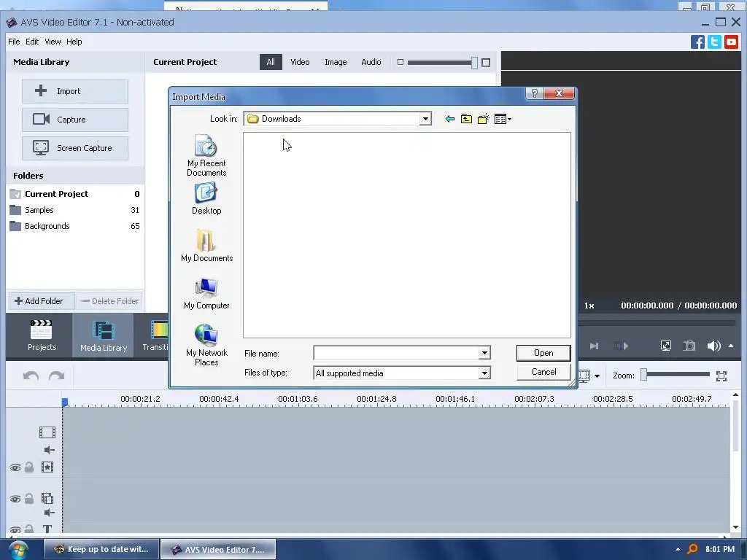Image resolution: width=747 pixels, height=560 pixels.
Task: Browse My Computer in the places bar
Action: tap(206, 294)
